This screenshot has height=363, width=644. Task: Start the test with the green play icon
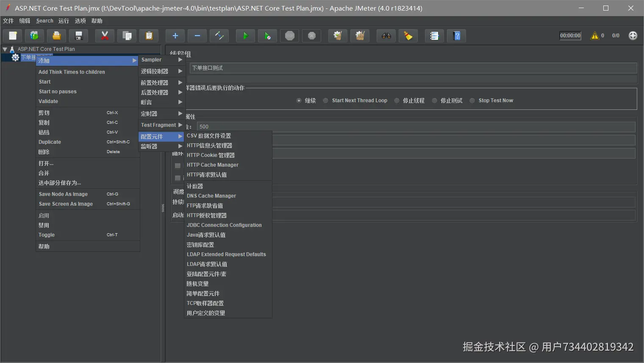pyautogui.click(x=245, y=36)
